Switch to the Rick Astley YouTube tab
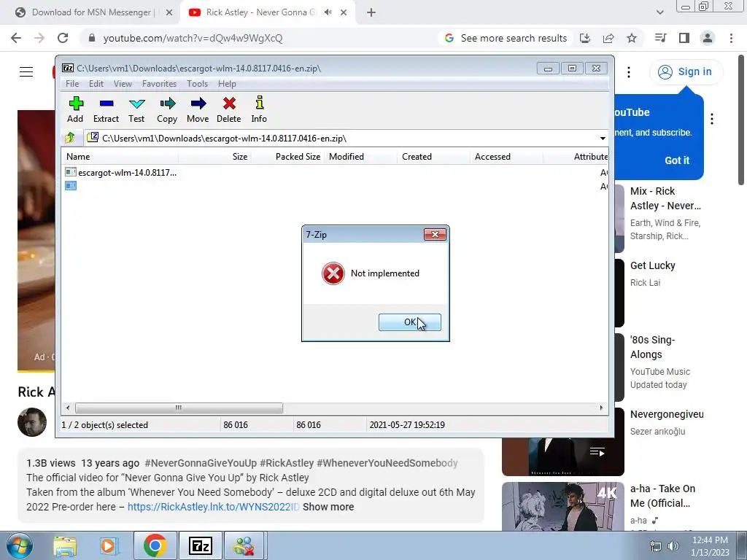The width and height of the screenshot is (747, 560). (x=260, y=12)
